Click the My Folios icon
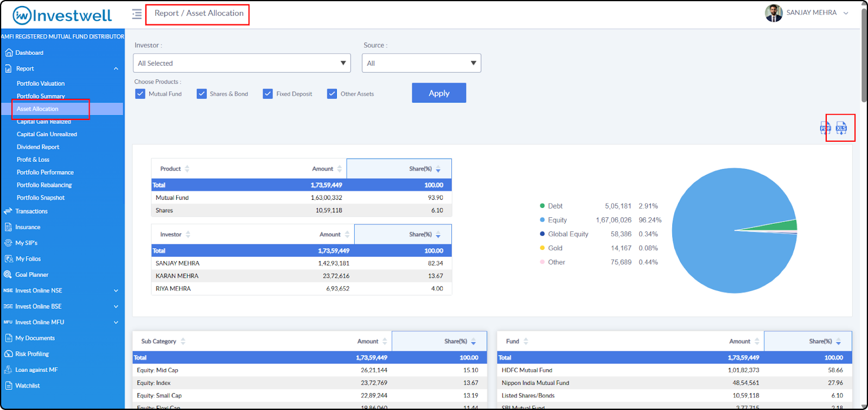Screen dimensions: 868x410 [x=9, y=259]
